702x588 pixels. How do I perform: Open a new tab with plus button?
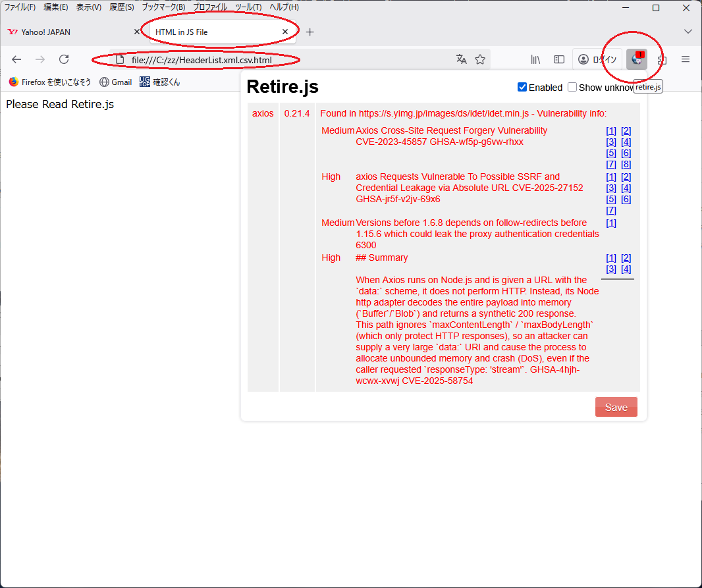coord(310,32)
